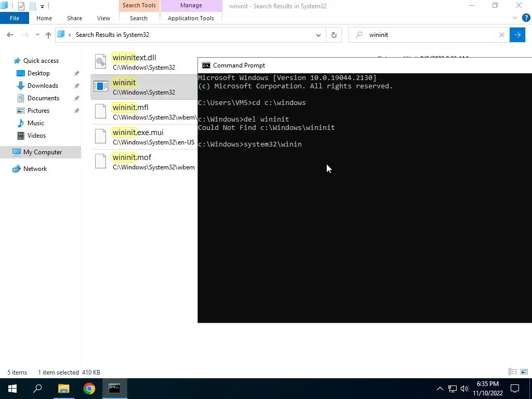Click the Up one level arrow
Image resolution: width=532 pixels, height=399 pixels.
click(x=48, y=35)
